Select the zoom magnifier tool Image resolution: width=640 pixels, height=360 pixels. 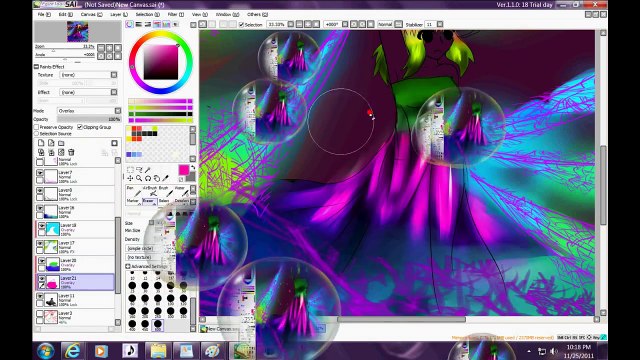point(139,178)
